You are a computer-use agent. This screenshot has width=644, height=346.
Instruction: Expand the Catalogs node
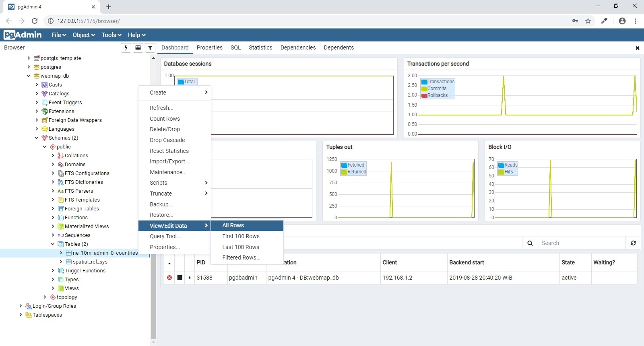(37, 94)
